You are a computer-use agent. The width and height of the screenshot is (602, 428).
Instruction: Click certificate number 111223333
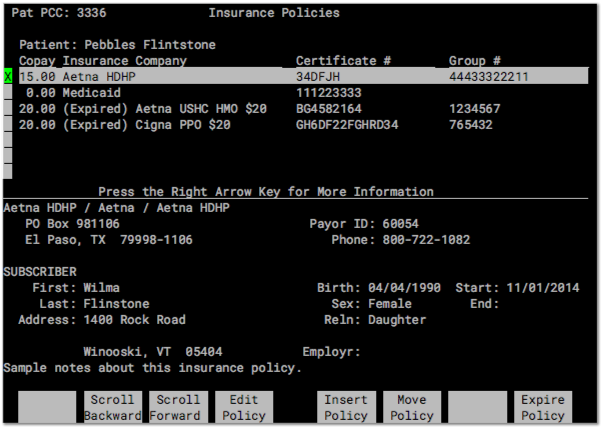[329, 93]
